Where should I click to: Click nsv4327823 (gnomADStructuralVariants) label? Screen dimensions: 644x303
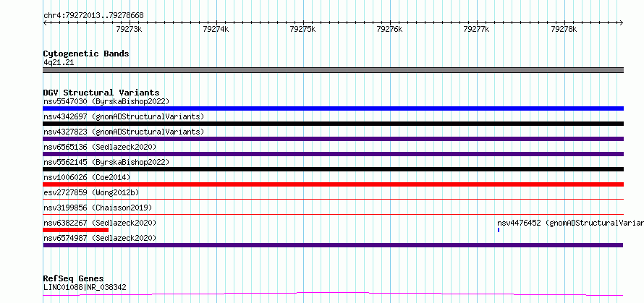124,132
